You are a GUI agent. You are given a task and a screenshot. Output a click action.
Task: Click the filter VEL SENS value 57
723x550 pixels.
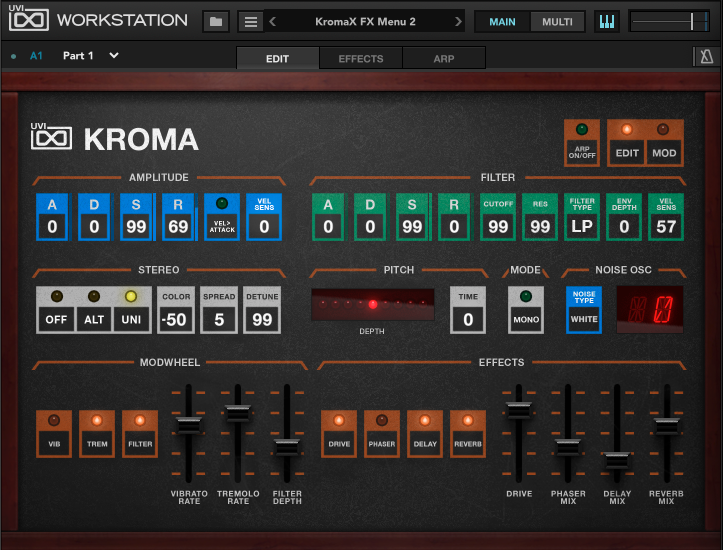pyautogui.click(x=666, y=226)
